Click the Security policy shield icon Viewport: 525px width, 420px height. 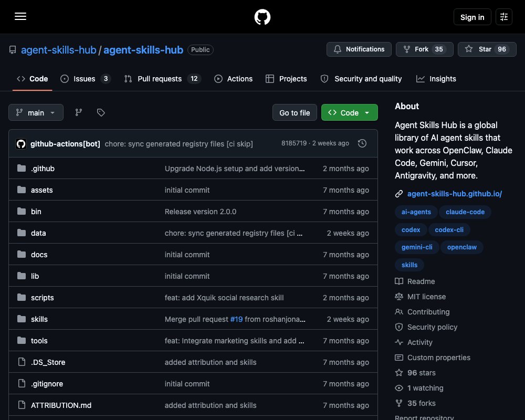[x=399, y=327]
